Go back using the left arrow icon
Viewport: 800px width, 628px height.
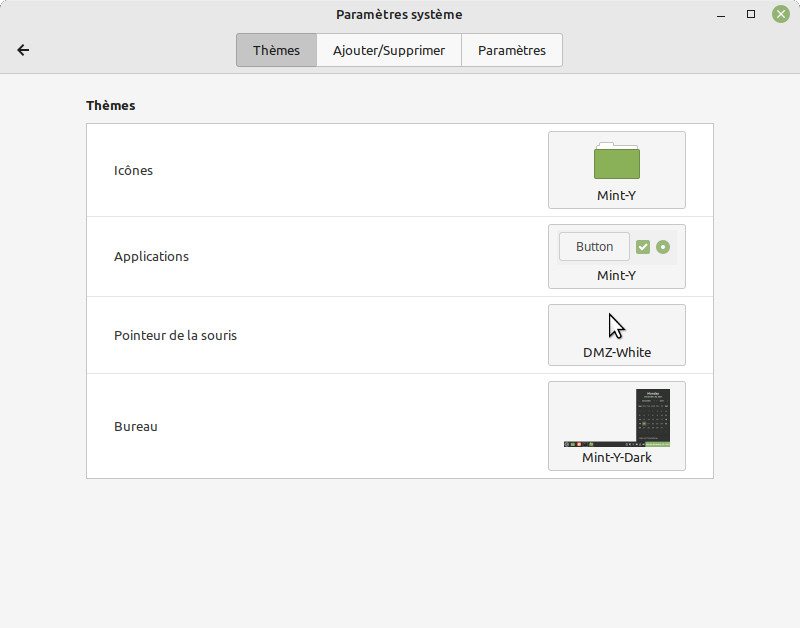[x=23, y=50]
